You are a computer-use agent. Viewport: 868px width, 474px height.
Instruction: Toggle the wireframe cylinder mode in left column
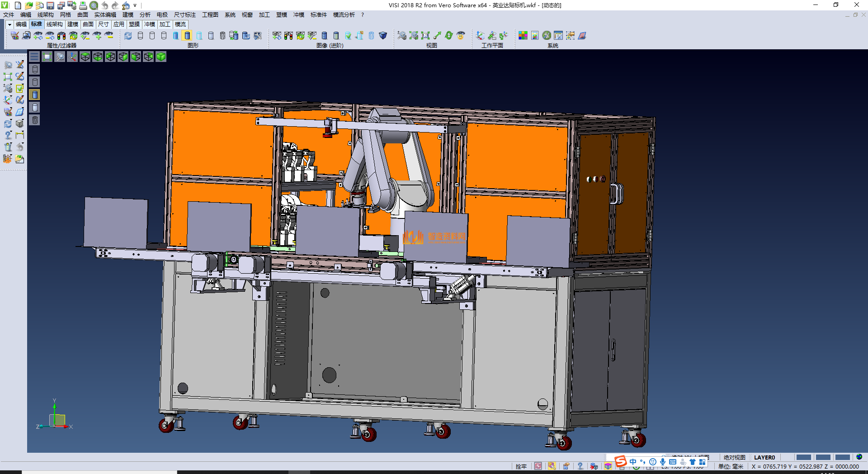(x=35, y=69)
